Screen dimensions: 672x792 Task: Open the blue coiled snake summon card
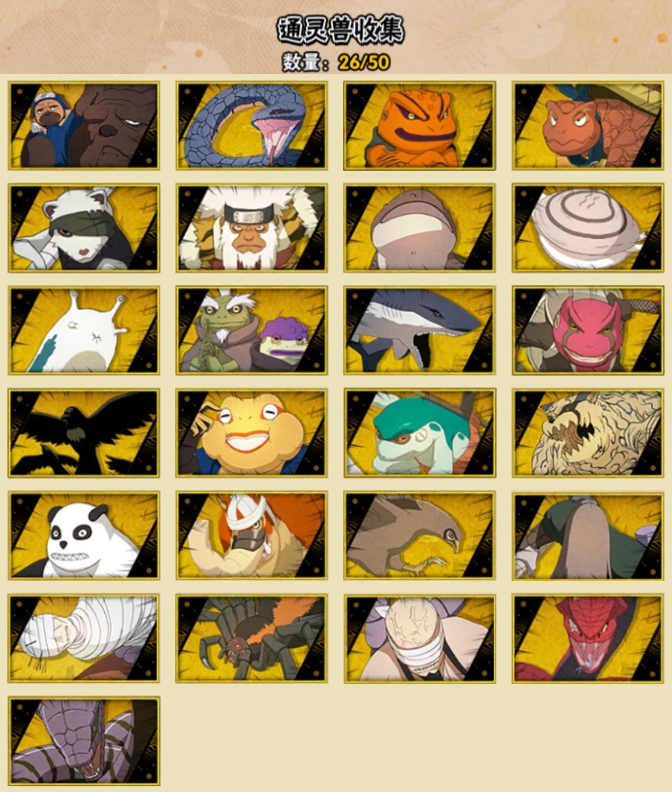pyautogui.click(x=251, y=125)
